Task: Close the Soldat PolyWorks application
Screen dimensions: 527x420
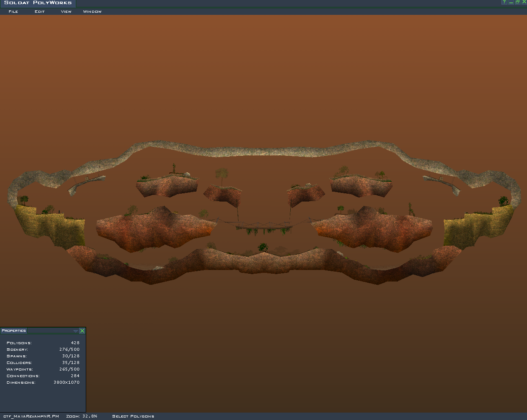Action: click(524, 2)
